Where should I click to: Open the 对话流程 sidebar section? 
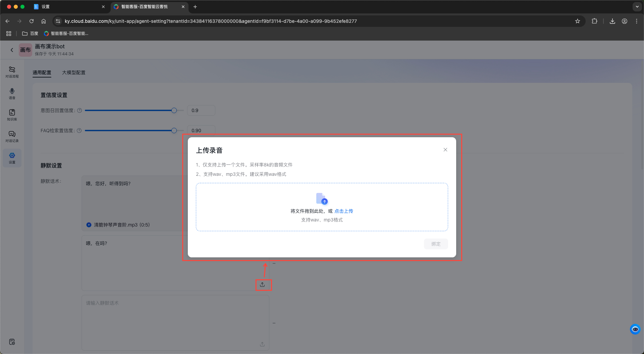[12, 72]
